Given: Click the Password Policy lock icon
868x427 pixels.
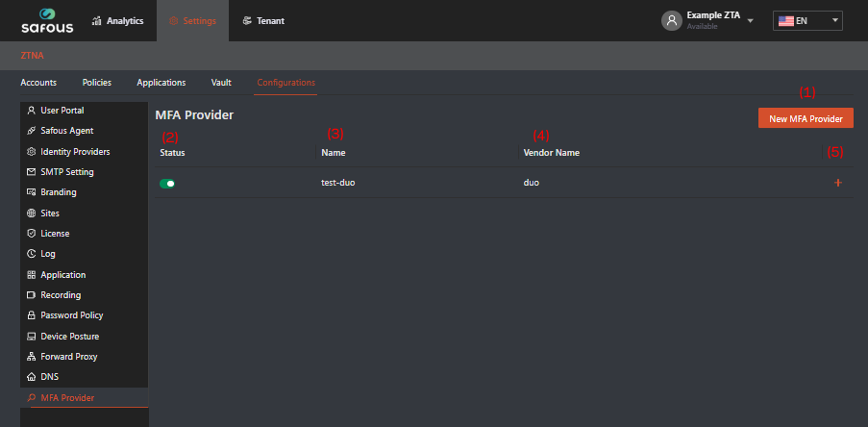Looking at the screenshot, I should click(x=32, y=315).
